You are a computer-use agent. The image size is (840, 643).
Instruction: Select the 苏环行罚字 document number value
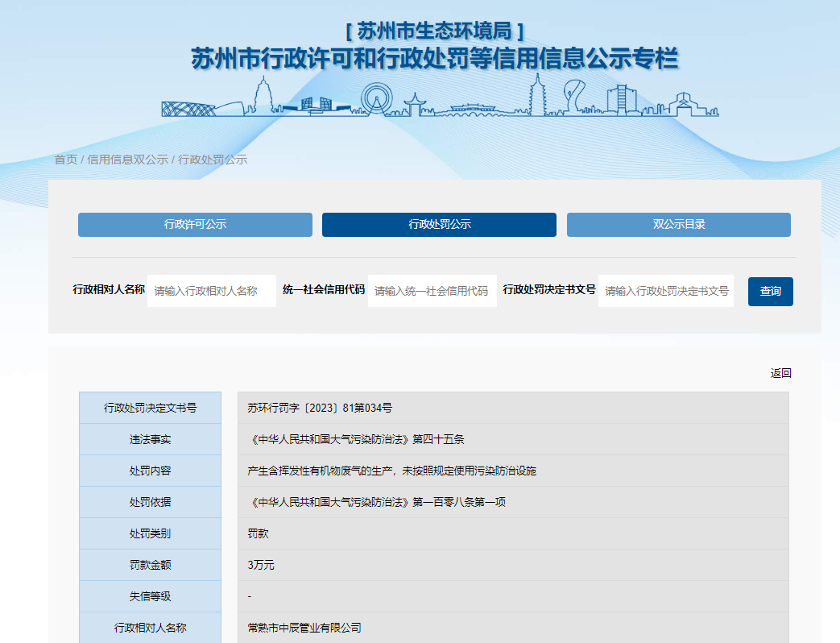(320, 408)
